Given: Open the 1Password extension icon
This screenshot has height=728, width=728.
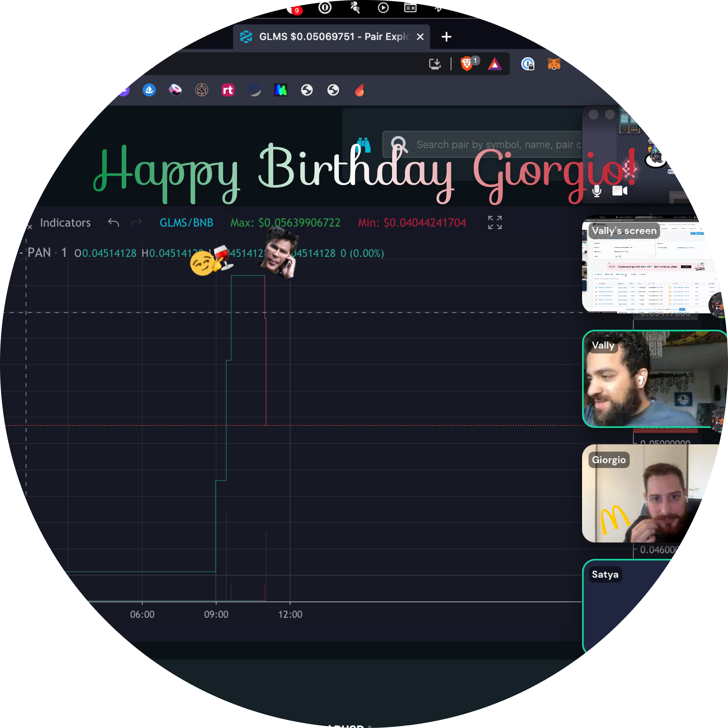Looking at the screenshot, I should 528,64.
